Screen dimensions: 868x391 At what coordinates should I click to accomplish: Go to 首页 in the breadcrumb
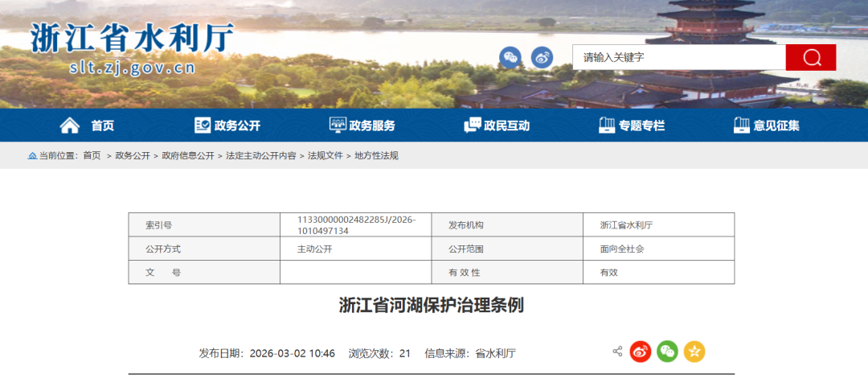click(x=92, y=156)
